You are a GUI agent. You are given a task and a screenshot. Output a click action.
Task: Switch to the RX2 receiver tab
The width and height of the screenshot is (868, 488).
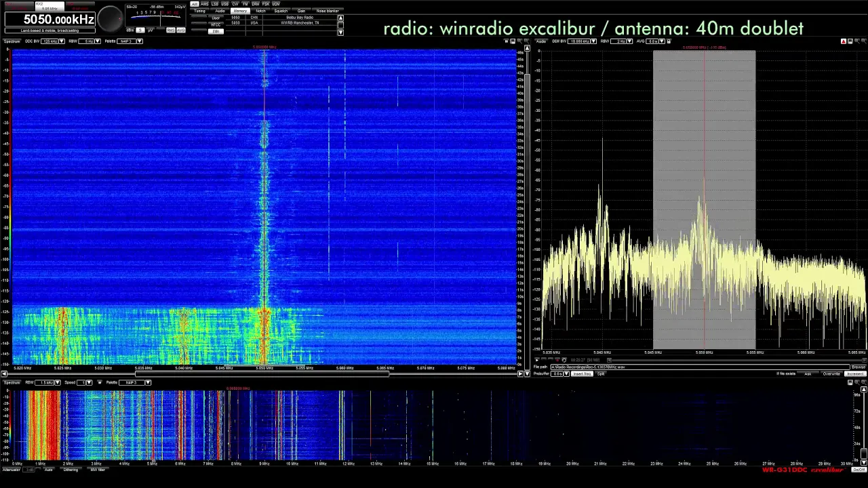50,6
